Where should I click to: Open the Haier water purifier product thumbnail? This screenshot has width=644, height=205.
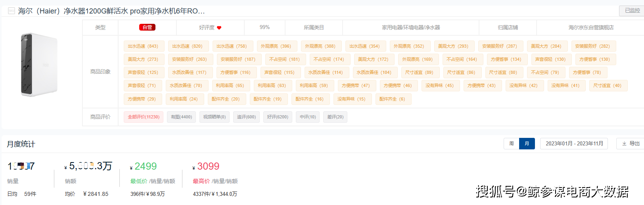[x=39, y=65]
